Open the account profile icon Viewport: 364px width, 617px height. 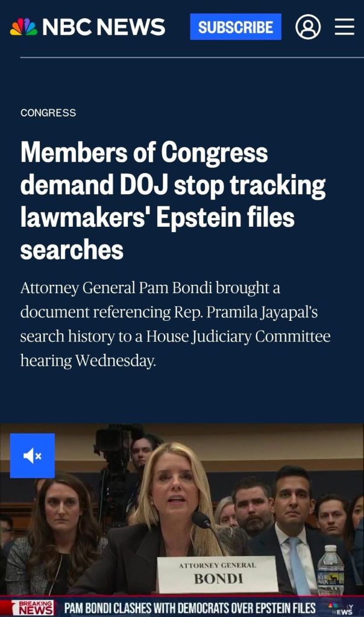[x=308, y=27]
